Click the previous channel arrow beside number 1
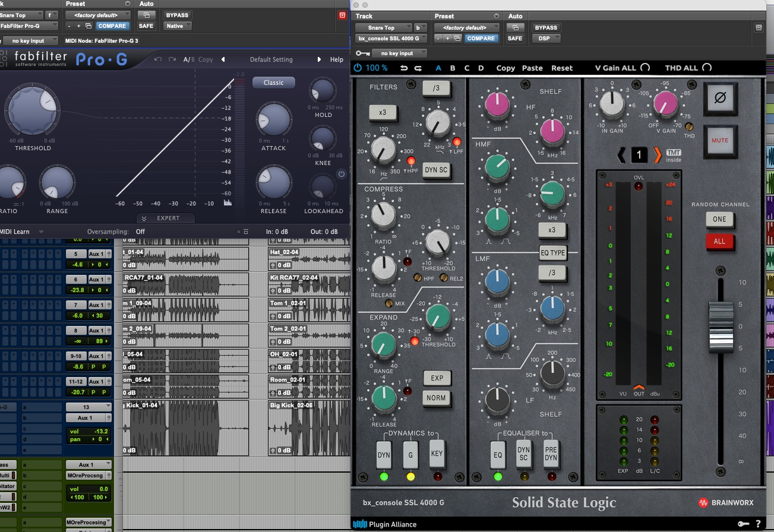Viewport: 774px width, 532px height. point(622,156)
